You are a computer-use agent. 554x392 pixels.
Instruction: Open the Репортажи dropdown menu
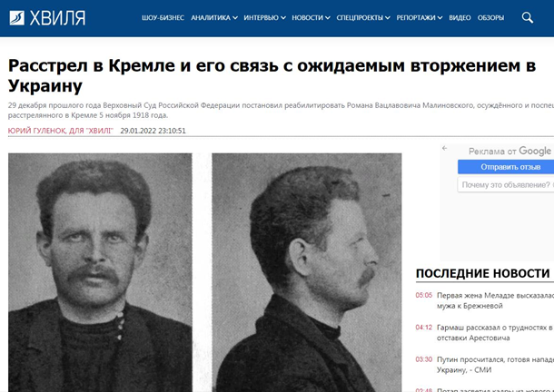click(420, 17)
